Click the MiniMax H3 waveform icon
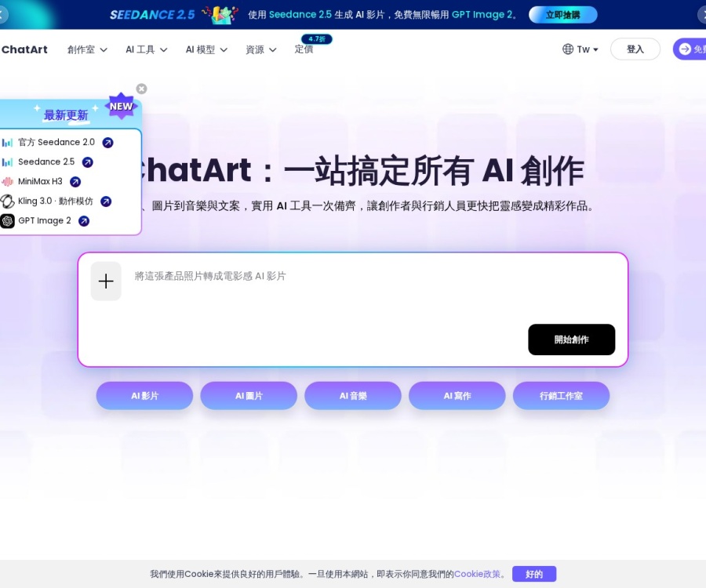 click(x=7, y=182)
